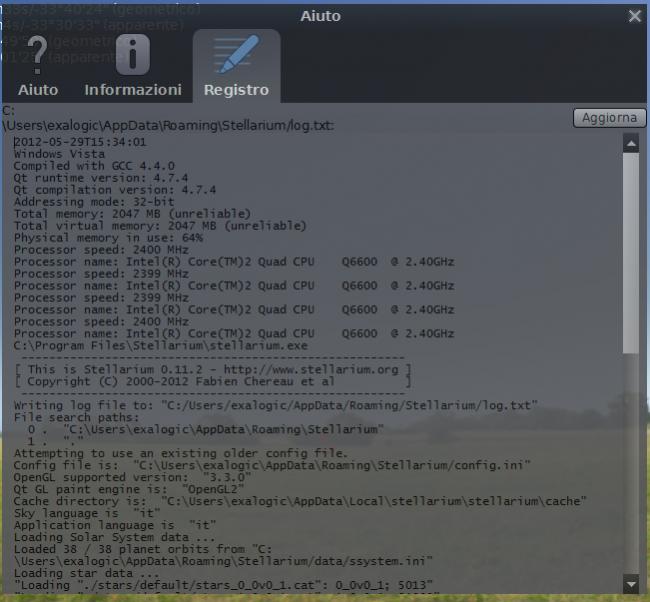Click the 'Config file is' log line
Viewport: 650px width, 602px height.
[272, 465]
